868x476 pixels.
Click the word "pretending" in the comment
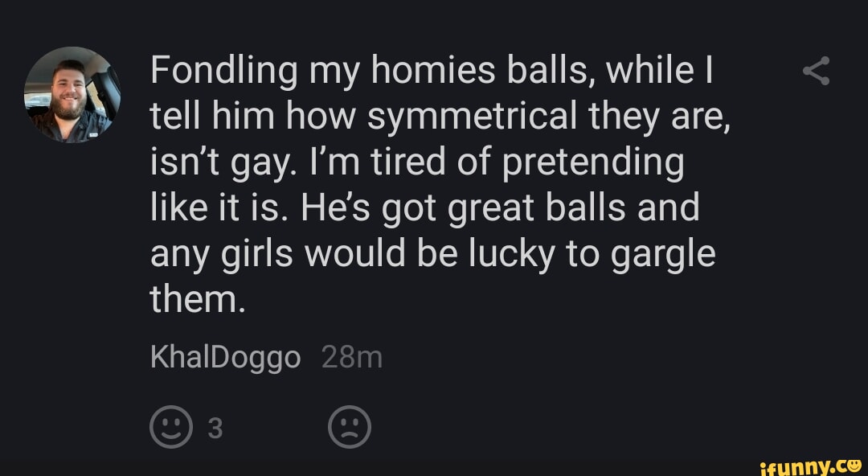(x=603, y=164)
